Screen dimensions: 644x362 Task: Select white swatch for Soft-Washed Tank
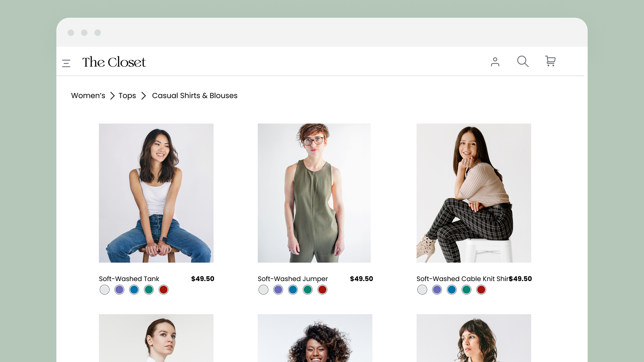(x=105, y=290)
